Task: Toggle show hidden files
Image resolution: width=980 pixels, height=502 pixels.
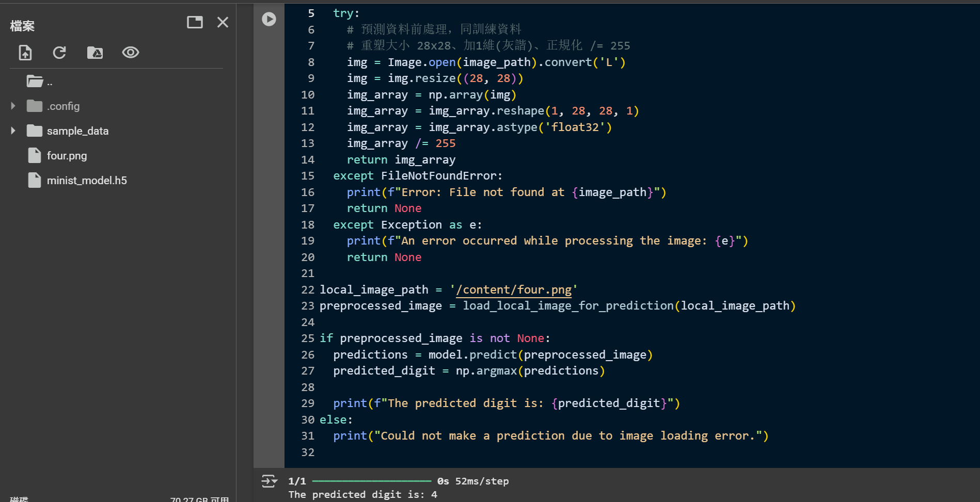Action: pyautogui.click(x=131, y=53)
